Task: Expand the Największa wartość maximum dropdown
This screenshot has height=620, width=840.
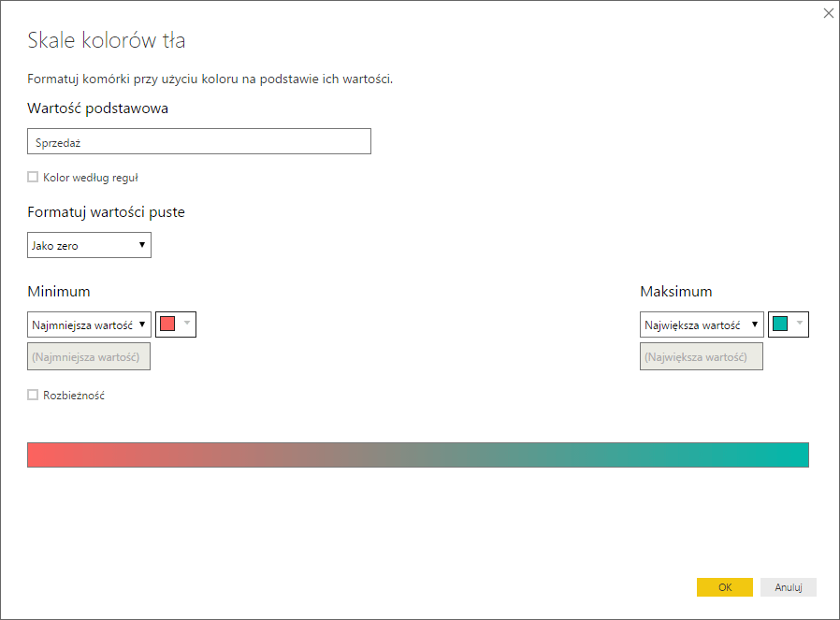Action: (702, 324)
